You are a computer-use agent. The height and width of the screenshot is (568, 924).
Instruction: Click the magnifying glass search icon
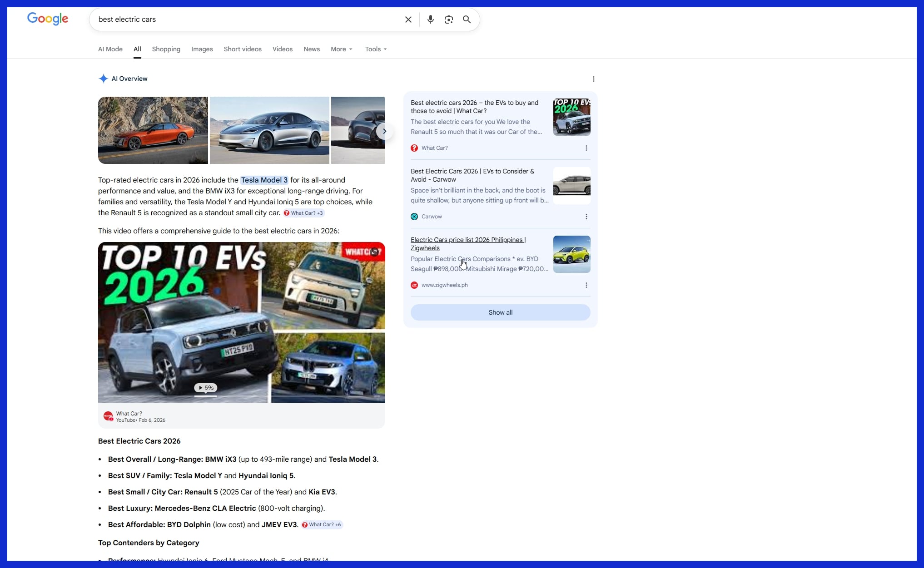coord(467,20)
